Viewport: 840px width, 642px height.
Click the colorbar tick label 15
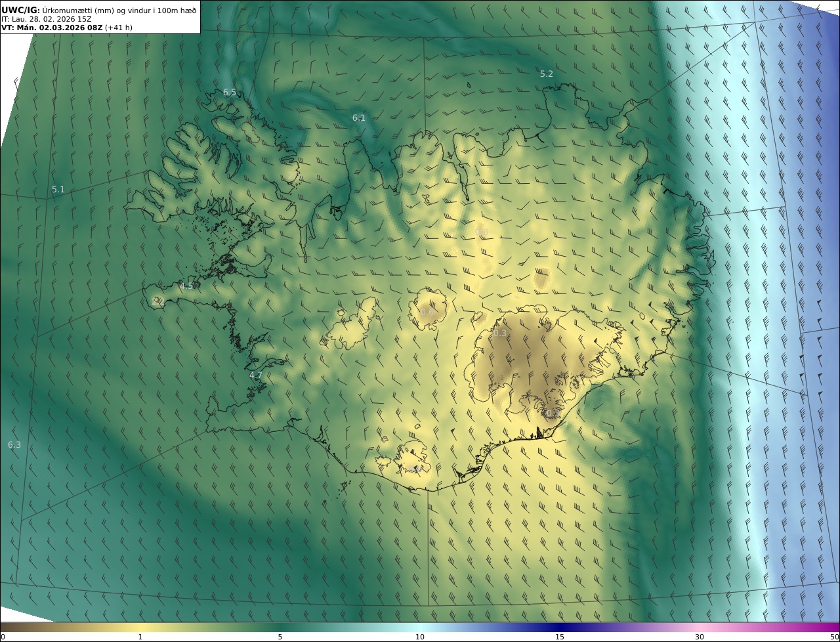560,637
